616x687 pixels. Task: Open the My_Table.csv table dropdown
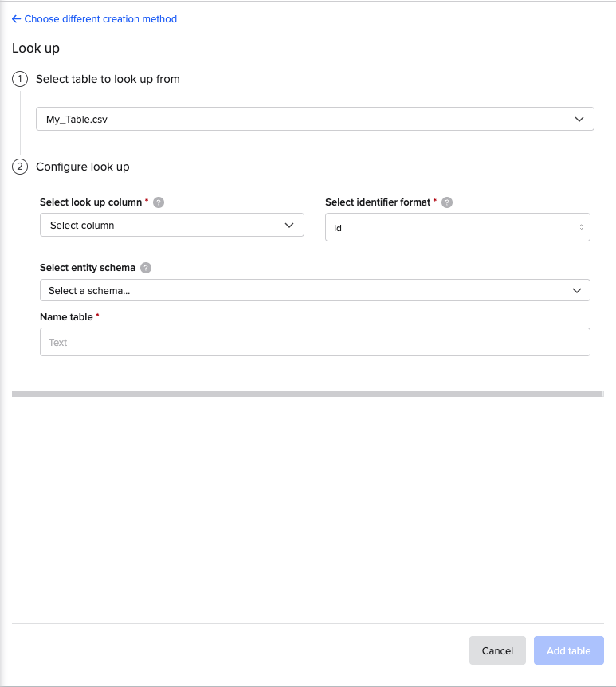point(315,119)
